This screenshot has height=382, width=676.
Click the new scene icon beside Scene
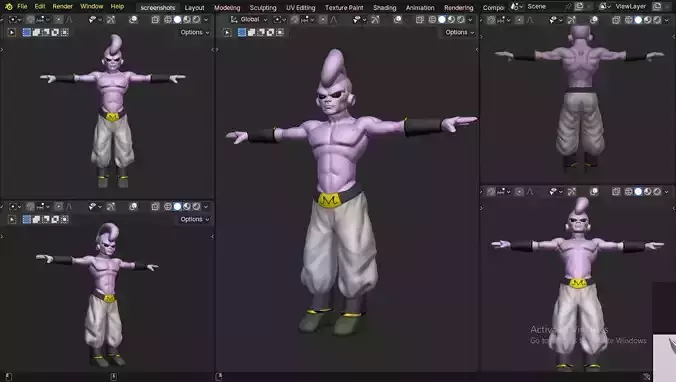click(579, 6)
